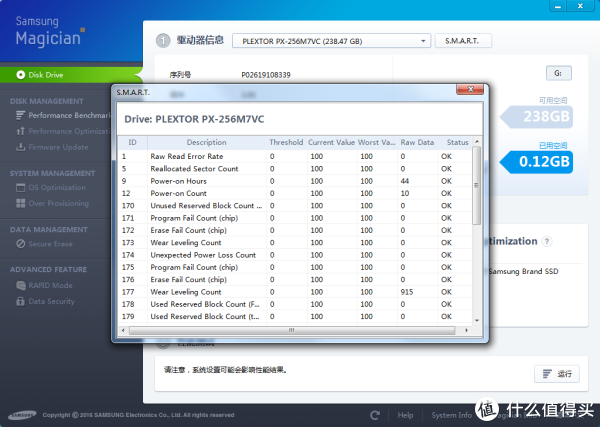Click the Worst Value column header
600x427 pixels.
(377, 142)
